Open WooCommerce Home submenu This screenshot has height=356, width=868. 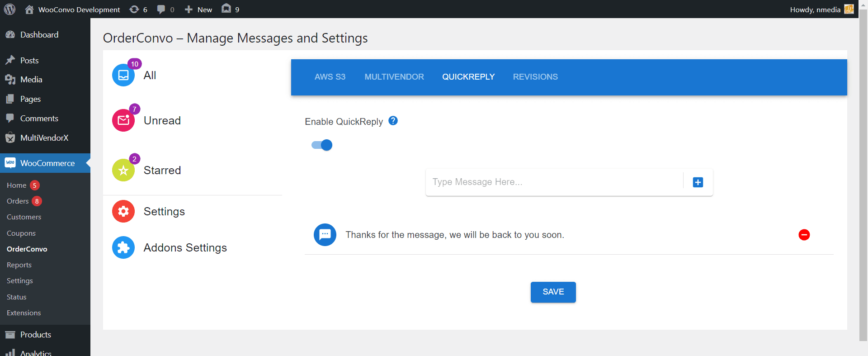coord(16,185)
